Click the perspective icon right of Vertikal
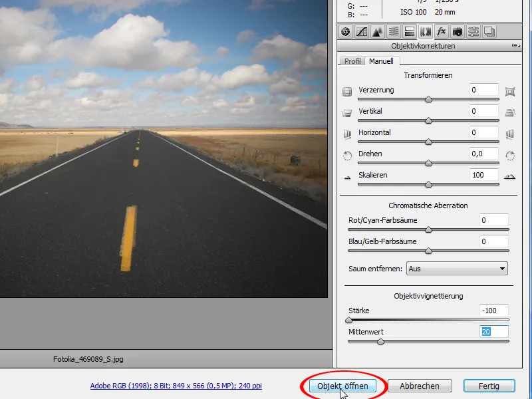This screenshot has height=399, width=532. 510,112
